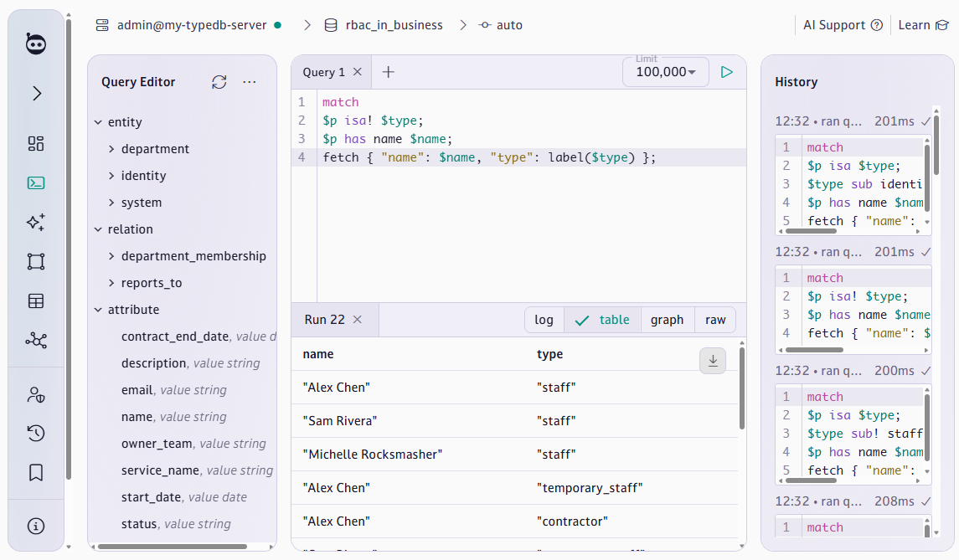Open the Limit 100,000 dropdown
Screen dimensions: 959x560
665,72
